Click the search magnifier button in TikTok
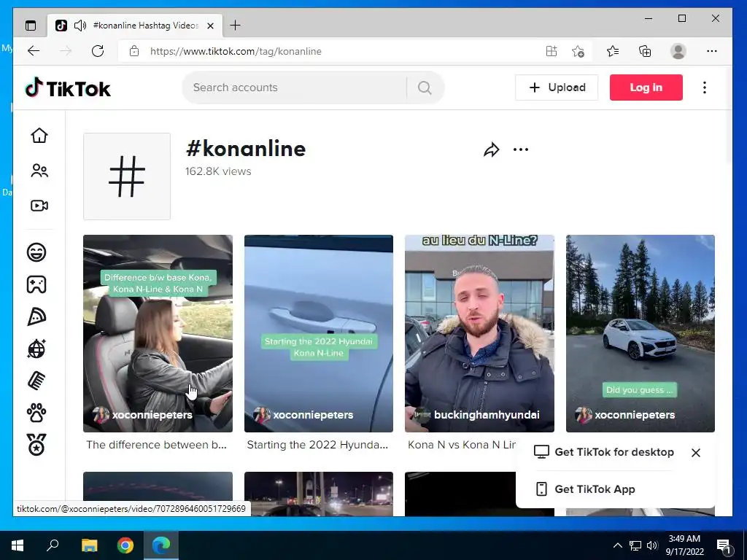Screen dimensions: 747x560 tap(425, 87)
